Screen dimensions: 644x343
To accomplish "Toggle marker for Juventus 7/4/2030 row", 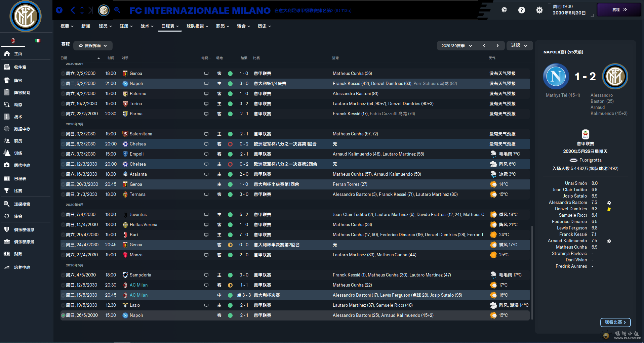I will pos(63,215).
